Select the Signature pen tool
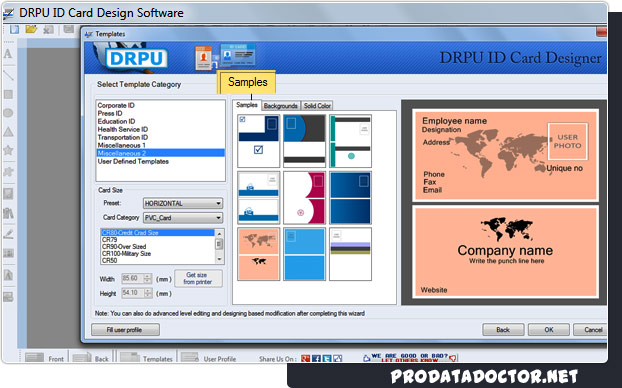The image size is (622, 388). [x=8, y=234]
